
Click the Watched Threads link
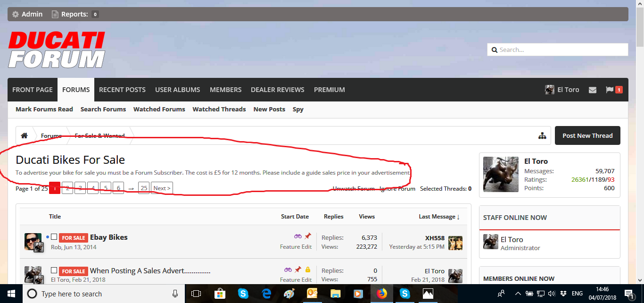coord(219,109)
